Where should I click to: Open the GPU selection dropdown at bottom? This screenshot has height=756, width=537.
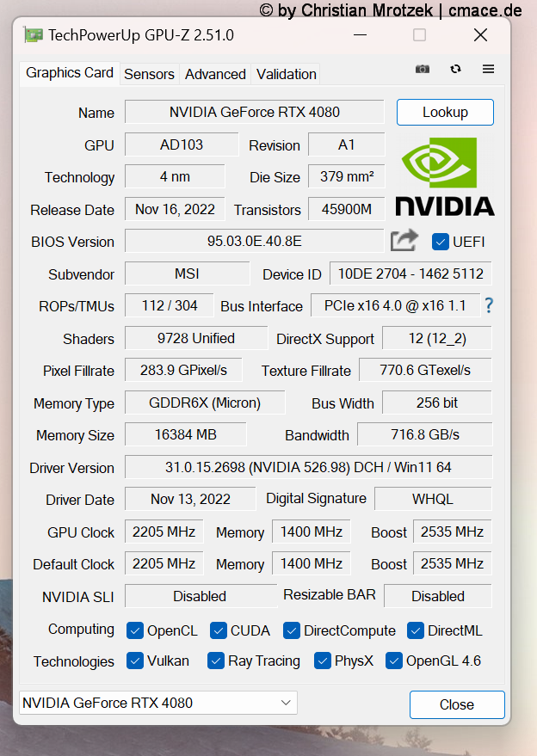click(158, 703)
